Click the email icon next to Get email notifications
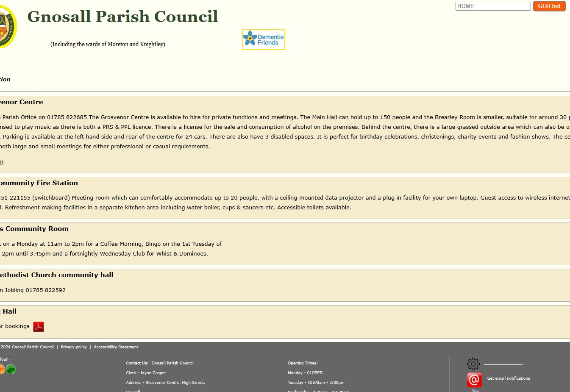The image size is (570, 392). (474, 380)
